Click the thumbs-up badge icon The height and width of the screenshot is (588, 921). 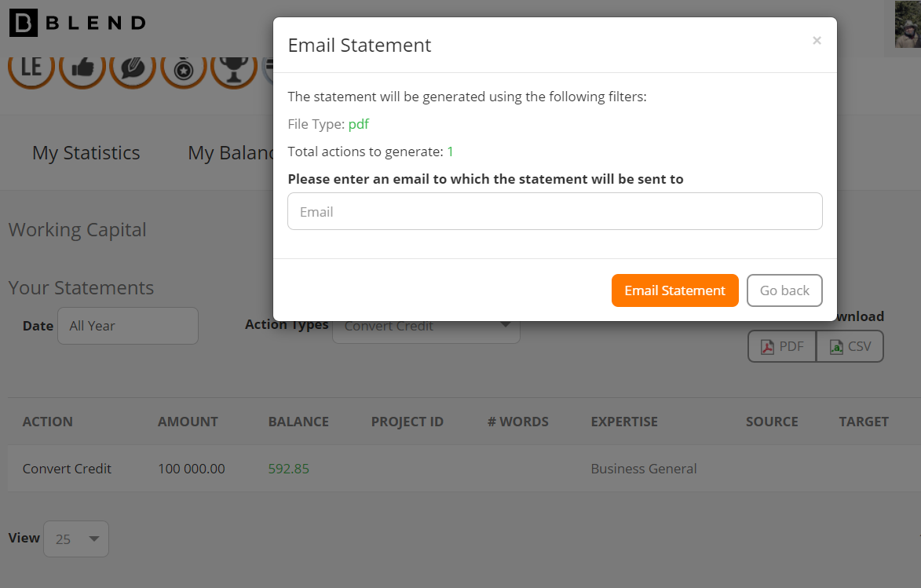coord(82,69)
